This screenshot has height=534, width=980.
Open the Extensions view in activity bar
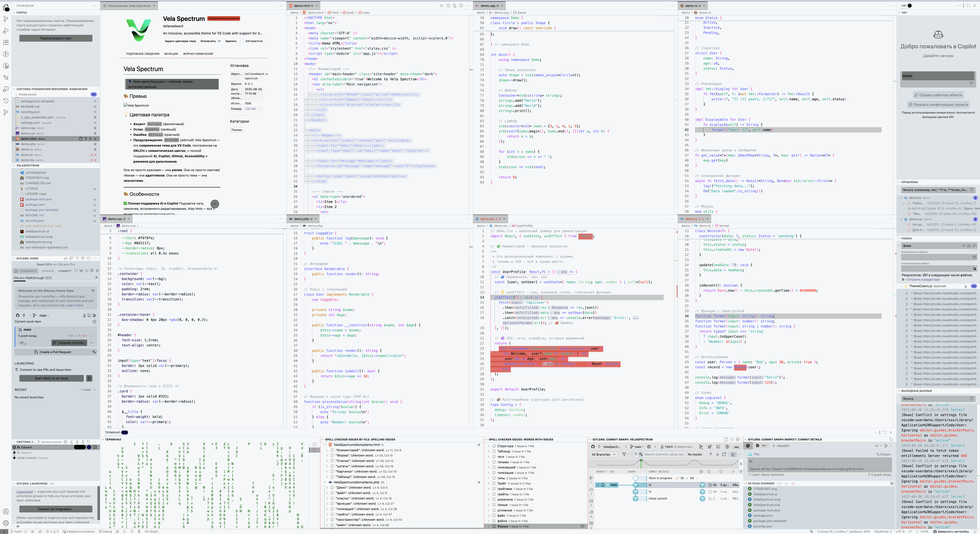click(6, 42)
